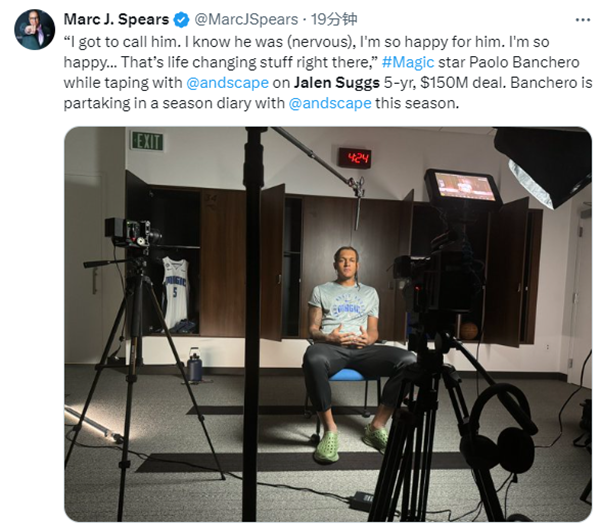Click the water jug on the floor
600x524 pixels.
point(194,364)
